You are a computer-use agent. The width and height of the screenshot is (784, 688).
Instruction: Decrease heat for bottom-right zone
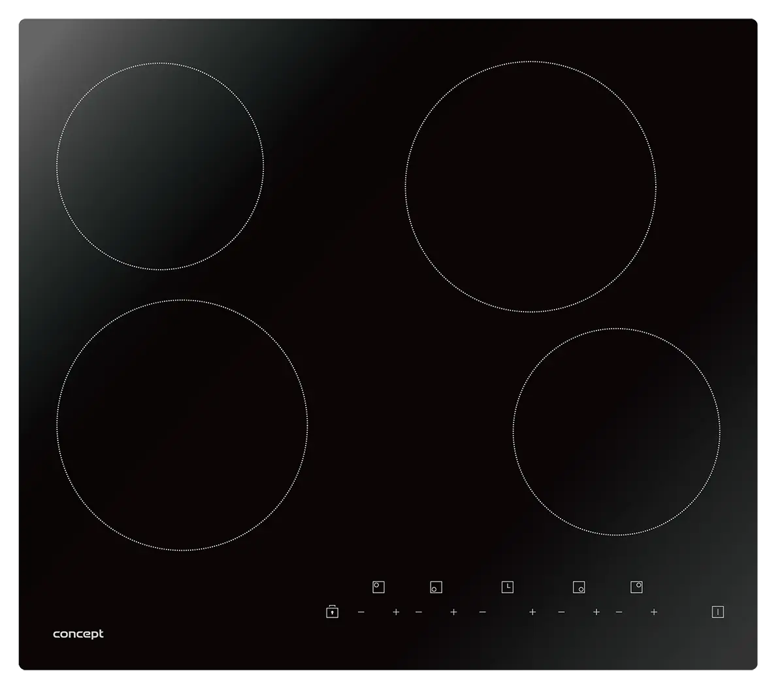(x=561, y=612)
